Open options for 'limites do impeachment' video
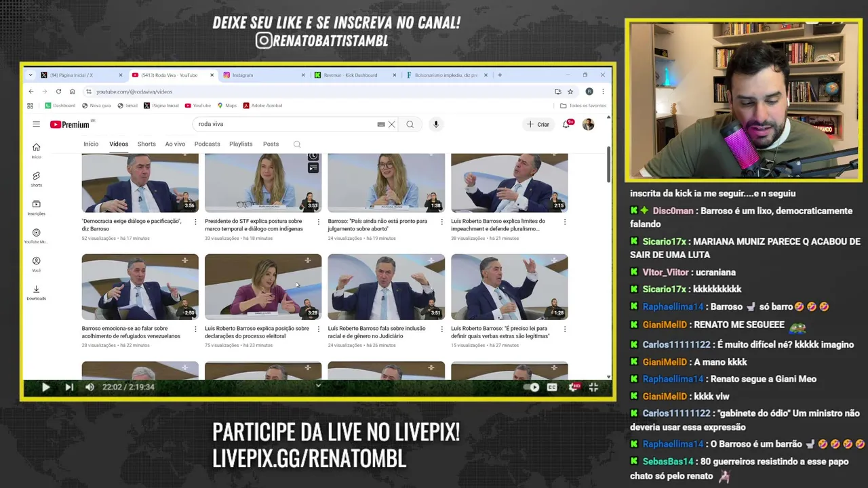868x488 pixels. coord(565,222)
